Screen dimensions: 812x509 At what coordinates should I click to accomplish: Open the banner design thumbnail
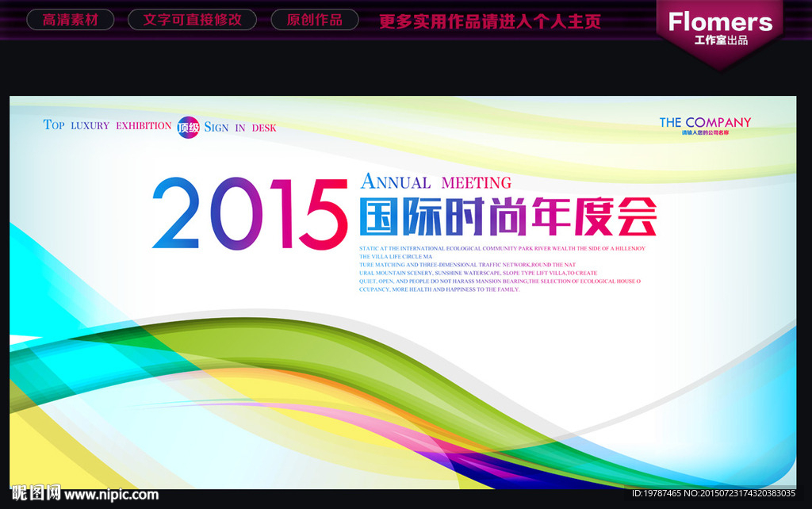403,293
